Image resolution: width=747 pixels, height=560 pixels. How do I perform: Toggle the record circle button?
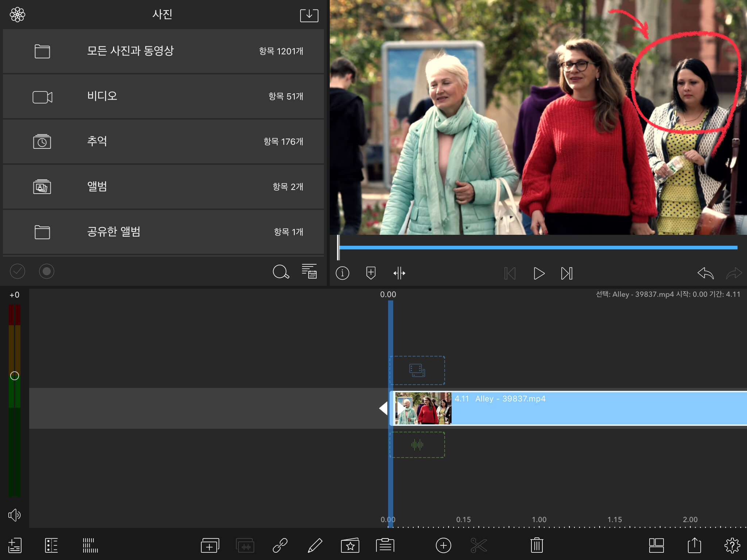pos(47,271)
